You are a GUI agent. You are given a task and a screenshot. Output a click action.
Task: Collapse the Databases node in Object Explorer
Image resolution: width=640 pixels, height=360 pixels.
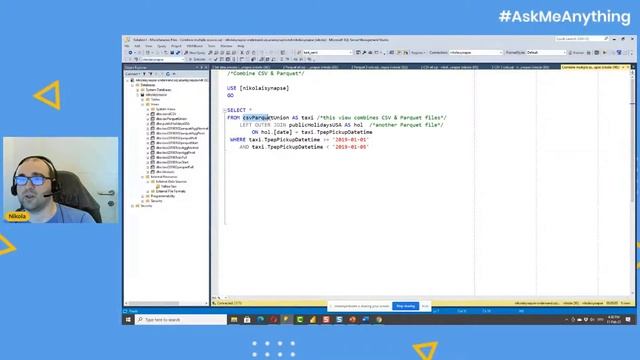tap(133, 85)
